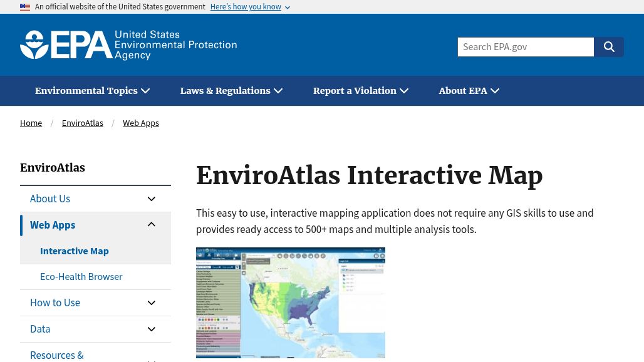
Task: Click the Web Apps breadcrumb link
Action: click(140, 123)
